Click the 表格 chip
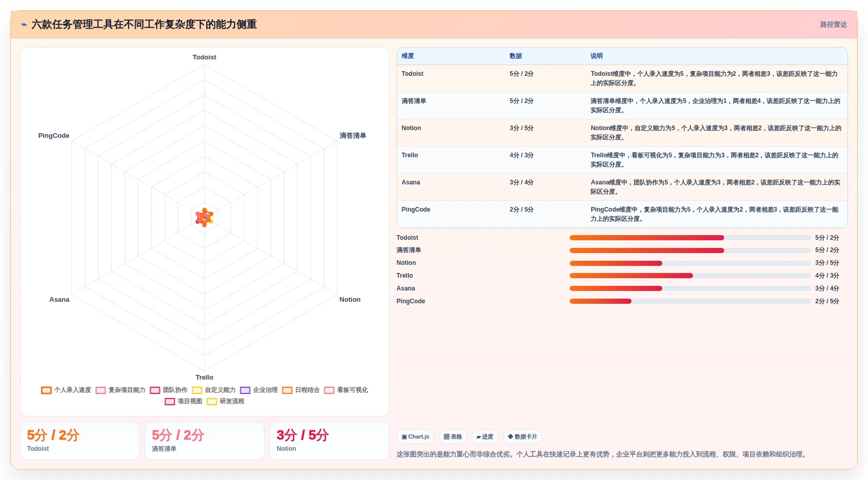 click(x=453, y=437)
